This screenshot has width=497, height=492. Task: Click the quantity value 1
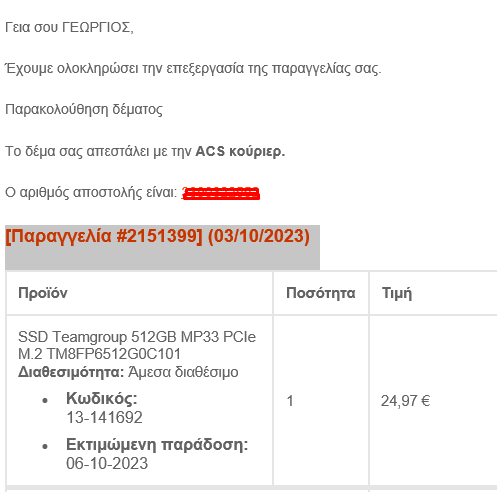point(290,401)
